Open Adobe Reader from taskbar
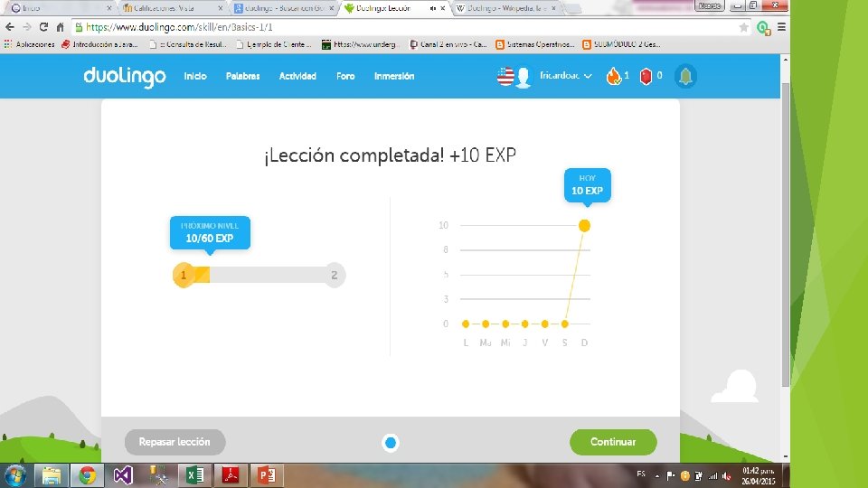Viewport: 868px width, 488px height. point(231,475)
